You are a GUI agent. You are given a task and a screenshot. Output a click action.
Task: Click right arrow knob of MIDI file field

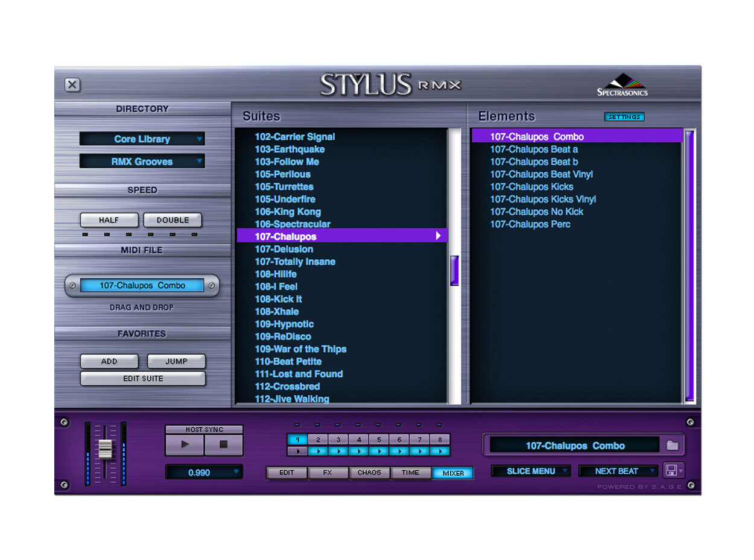coord(211,286)
